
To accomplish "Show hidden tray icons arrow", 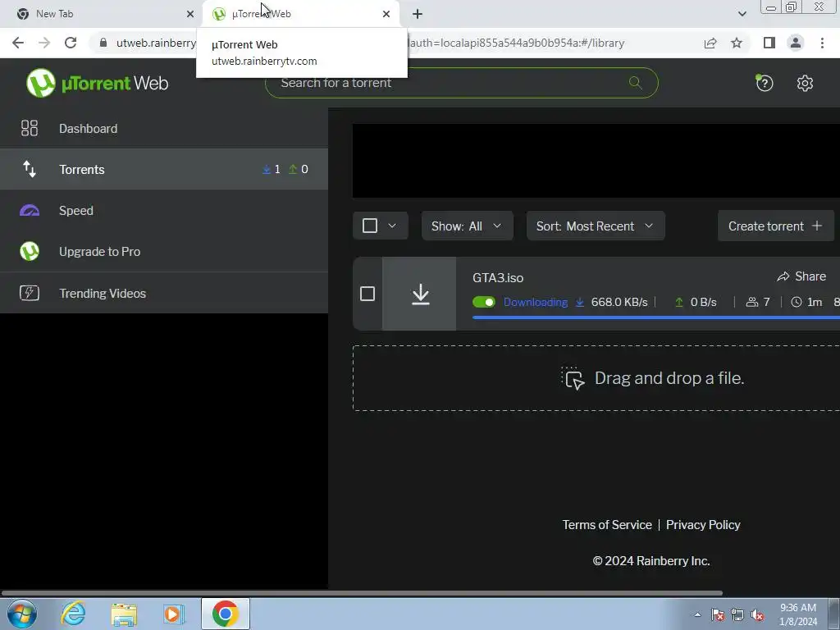I will 697,614.
